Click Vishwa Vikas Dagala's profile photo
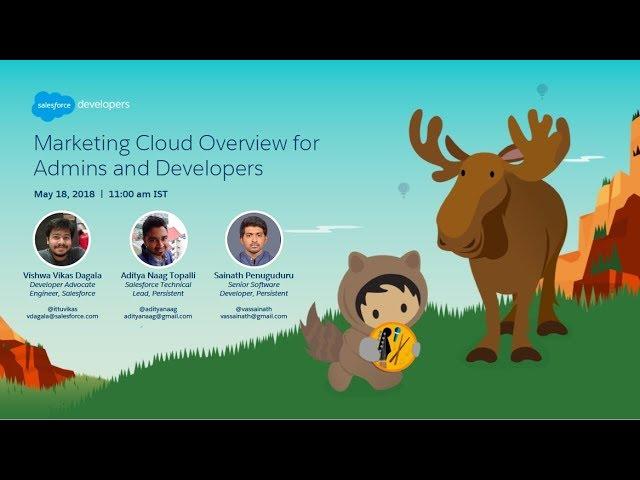 tap(62, 239)
